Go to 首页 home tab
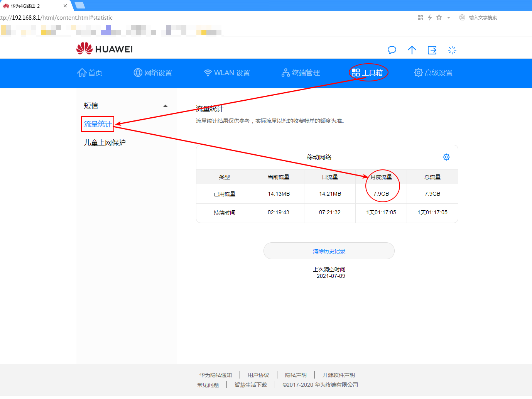 click(90, 73)
